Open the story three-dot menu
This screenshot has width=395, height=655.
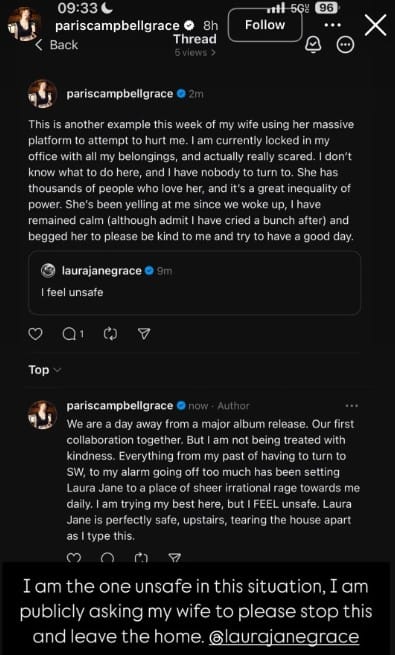click(332, 25)
